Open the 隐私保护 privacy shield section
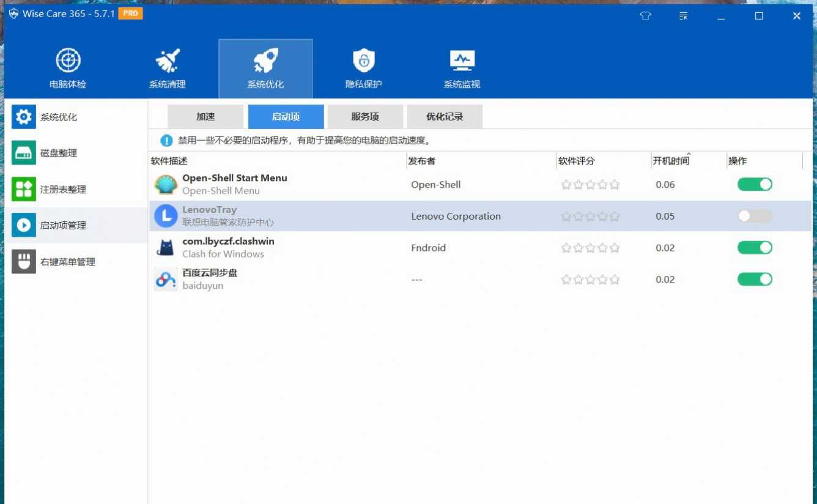Image resolution: width=817 pixels, height=504 pixels. 363,69
